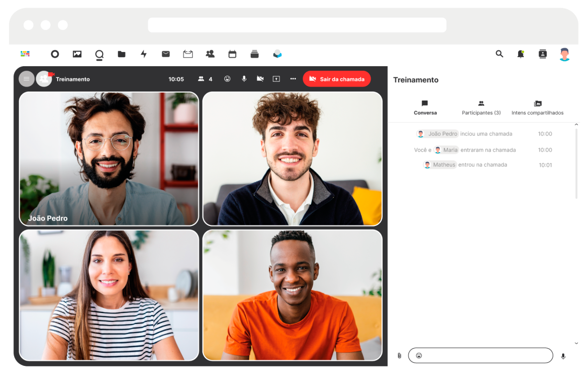Open the Activity lightning bolt icon
The width and height of the screenshot is (588, 378).
[x=144, y=54]
